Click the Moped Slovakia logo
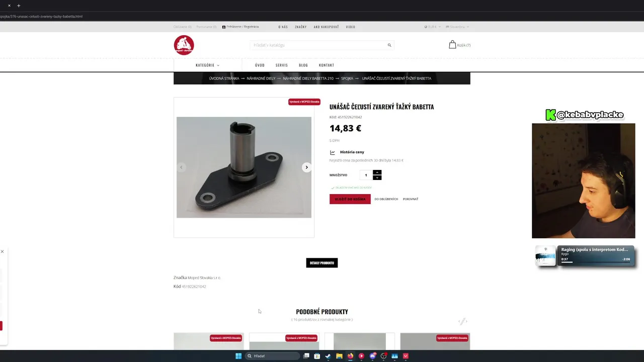 [x=184, y=45]
